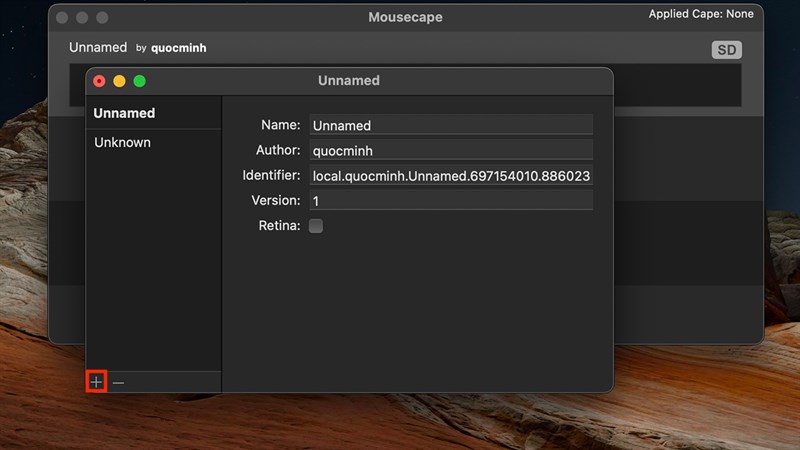This screenshot has height=450, width=800.
Task: Edit the Version field
Action: 451,200
